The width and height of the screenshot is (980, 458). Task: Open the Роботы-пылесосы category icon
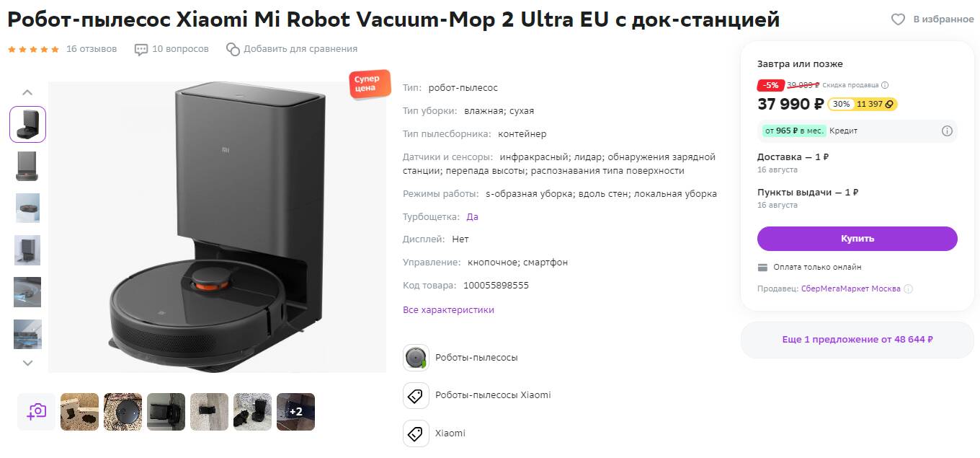(416, 358)
